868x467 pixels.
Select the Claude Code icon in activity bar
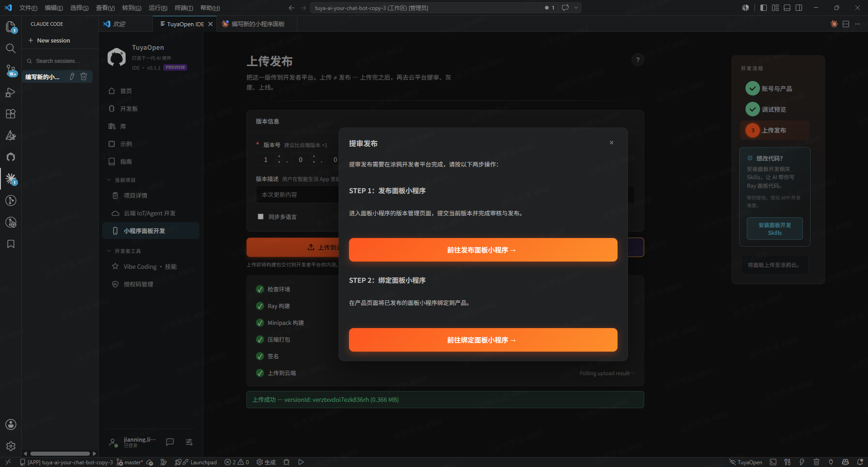click(10, 179)
